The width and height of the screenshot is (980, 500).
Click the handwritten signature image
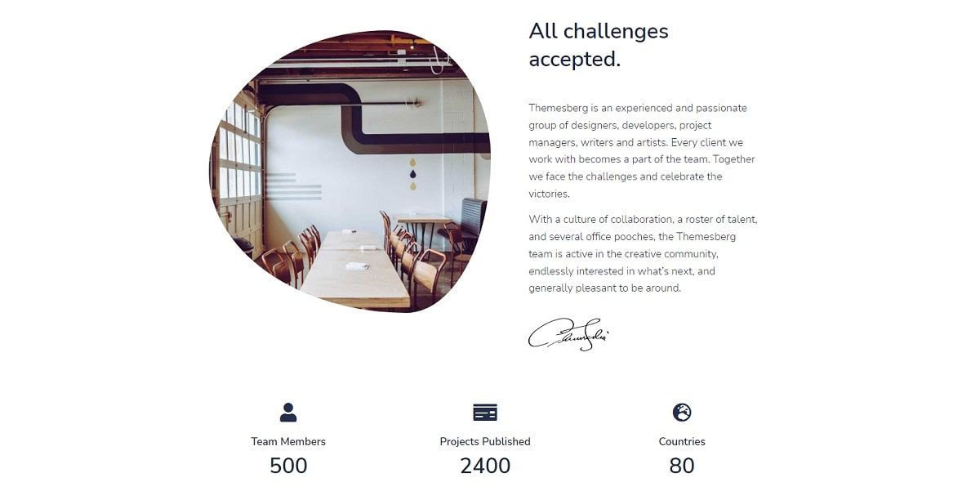pos(569,335)
